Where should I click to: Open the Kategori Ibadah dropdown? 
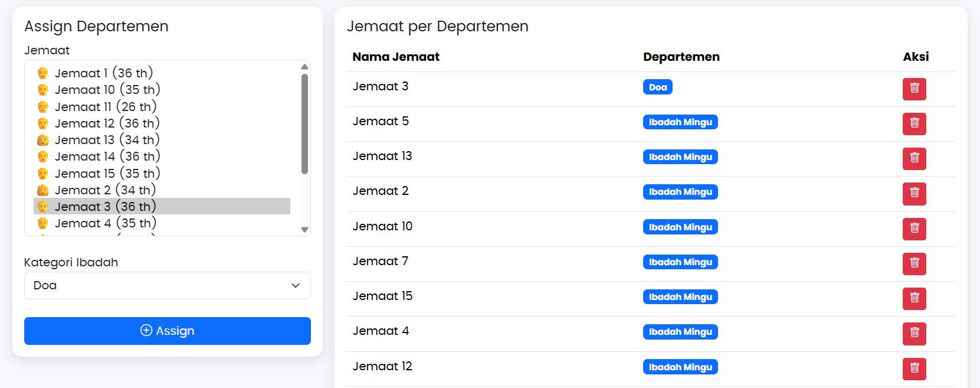(167, 286)
